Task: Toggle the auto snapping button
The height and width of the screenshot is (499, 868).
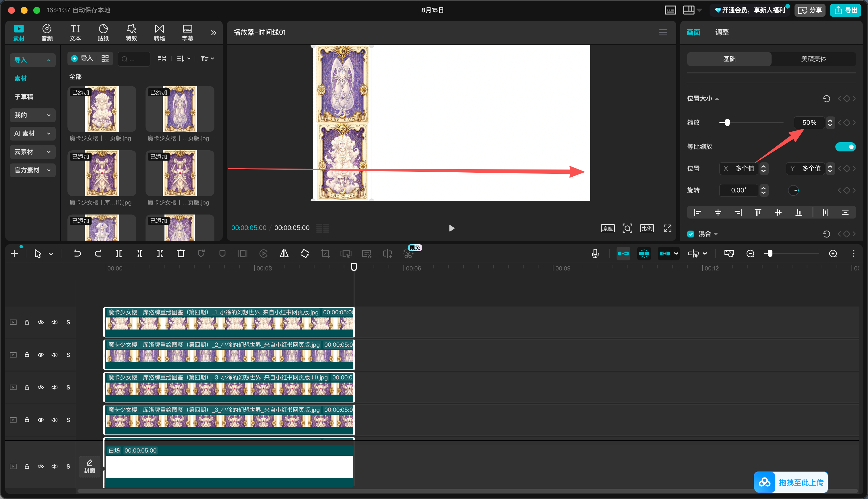Action: coord(644,254)
